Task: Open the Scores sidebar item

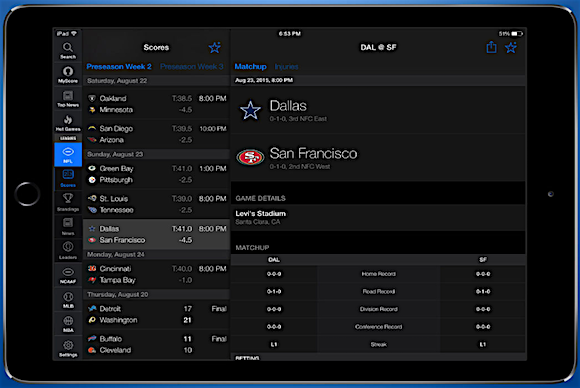Action: pos(68,178)
